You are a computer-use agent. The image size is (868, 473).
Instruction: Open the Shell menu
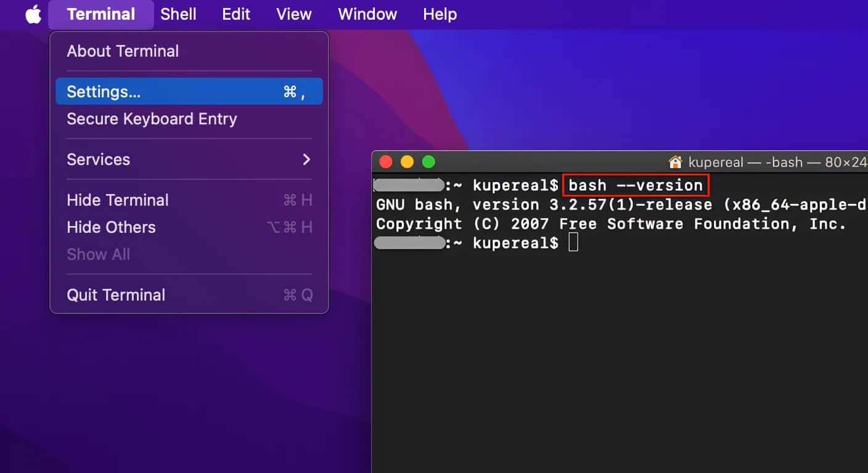(x=178, y=14)
